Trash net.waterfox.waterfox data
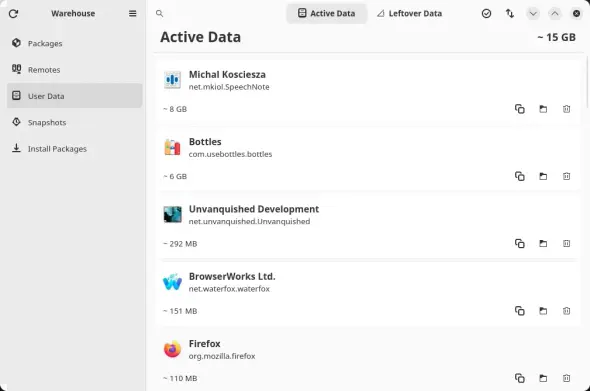This screenshot has width=590, height=391. 566,311
